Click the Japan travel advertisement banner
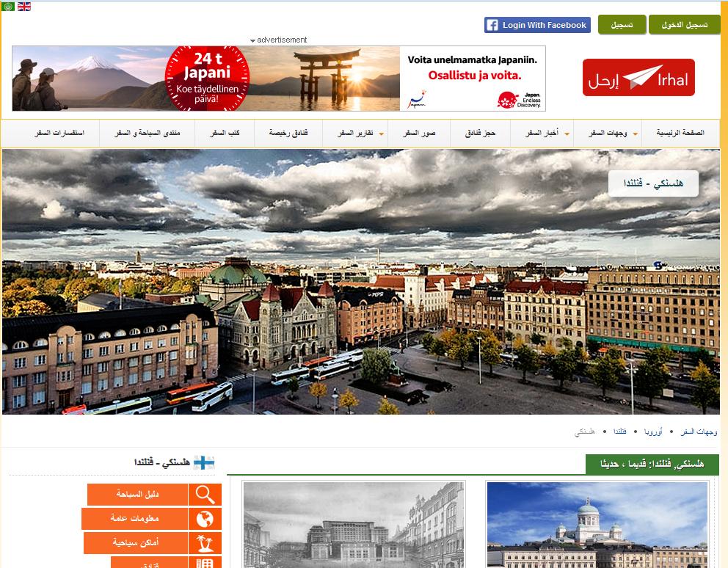 coord(279,78)
